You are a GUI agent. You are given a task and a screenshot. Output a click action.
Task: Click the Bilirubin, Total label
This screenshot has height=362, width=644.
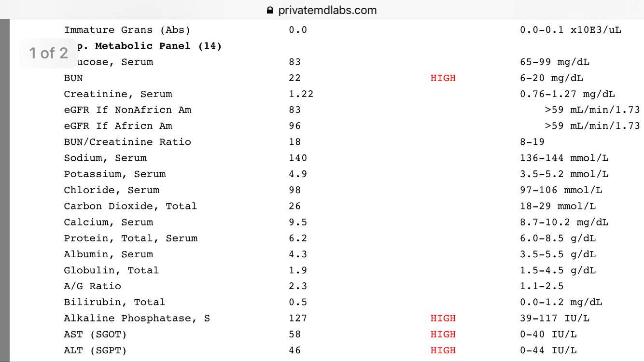114,302
